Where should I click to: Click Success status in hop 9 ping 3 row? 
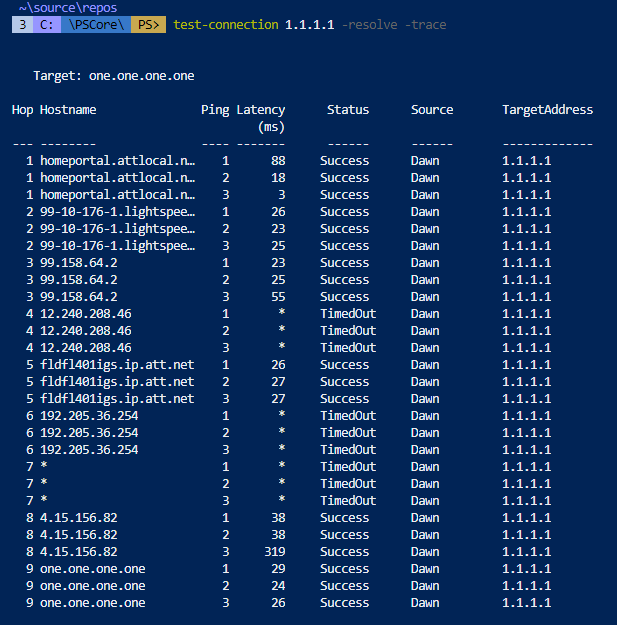point(344,603)
